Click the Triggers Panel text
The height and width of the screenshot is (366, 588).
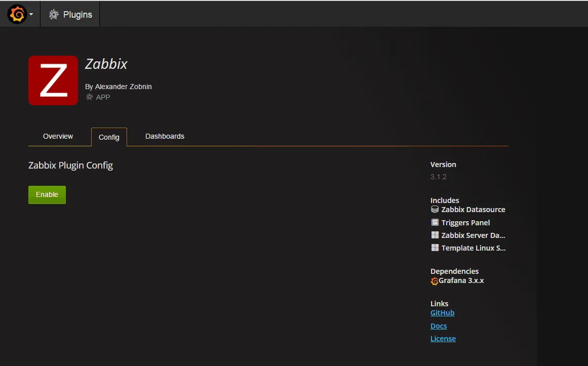pyautogui.click(x=465, y=223)
